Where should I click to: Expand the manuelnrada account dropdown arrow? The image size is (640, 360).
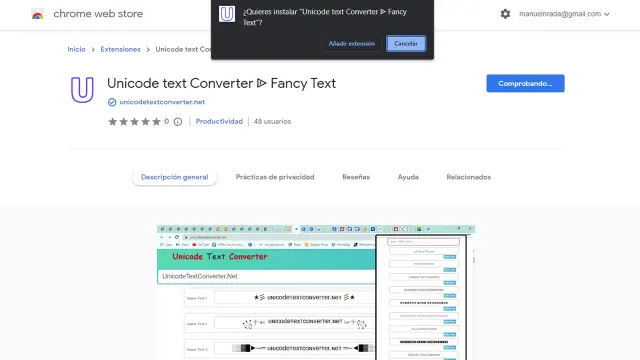click(x=607, y=14)
